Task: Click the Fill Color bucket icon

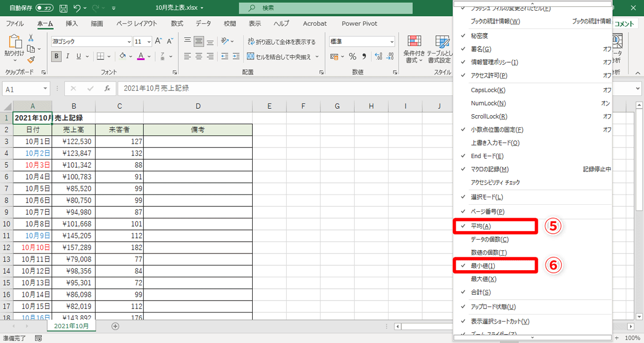Action: (122, 56)
